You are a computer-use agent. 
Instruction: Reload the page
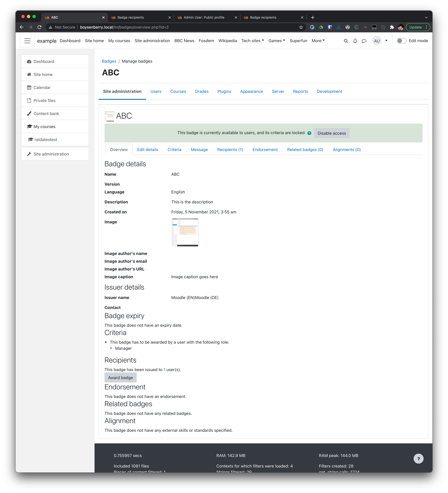(x=39, y=27)
